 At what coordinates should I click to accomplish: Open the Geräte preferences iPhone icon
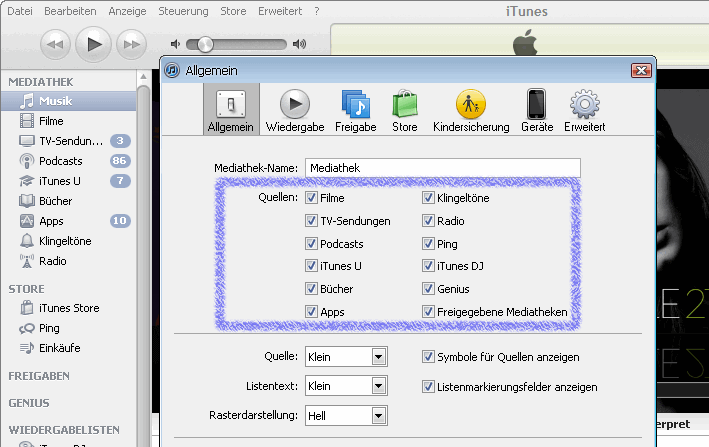click(x=537, y=104)
